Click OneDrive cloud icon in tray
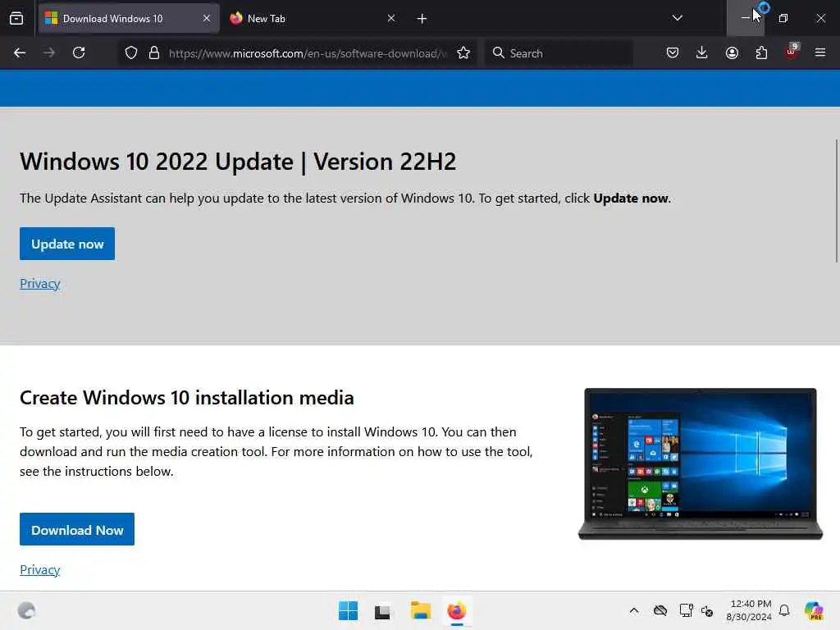This screenshot has width=840, height=630. 660,610
